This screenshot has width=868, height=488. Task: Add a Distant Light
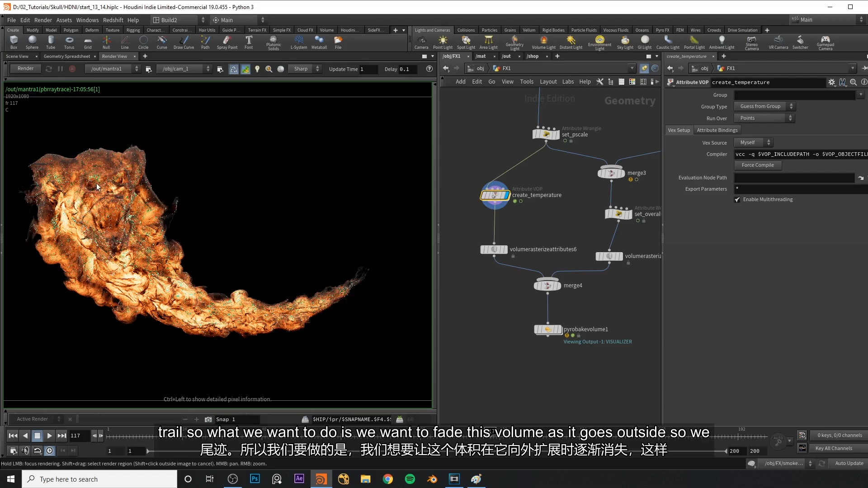(571, 42)
